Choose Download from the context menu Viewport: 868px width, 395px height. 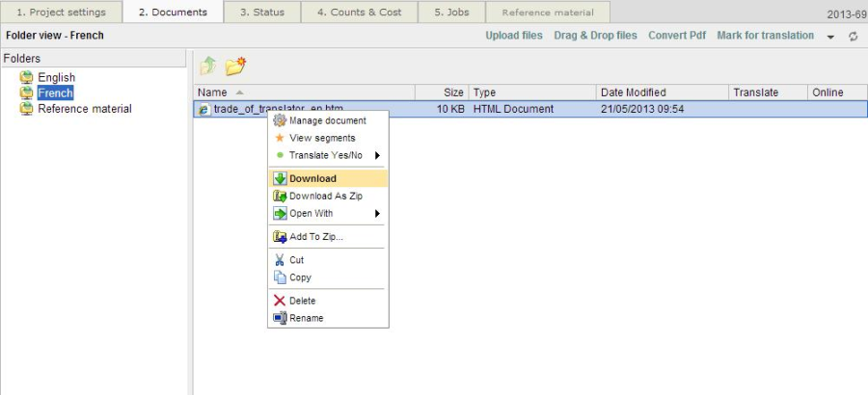[312, 178]
